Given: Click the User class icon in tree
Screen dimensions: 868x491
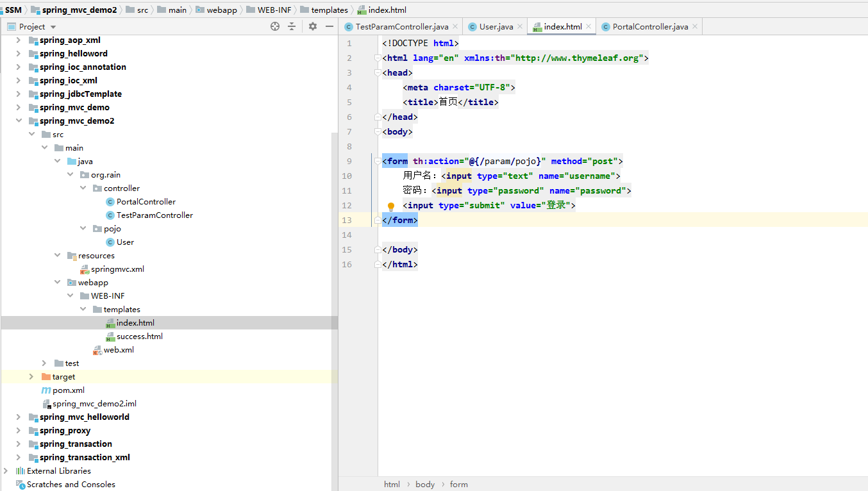Looking at the screenshot, I should tap(110, 242).
